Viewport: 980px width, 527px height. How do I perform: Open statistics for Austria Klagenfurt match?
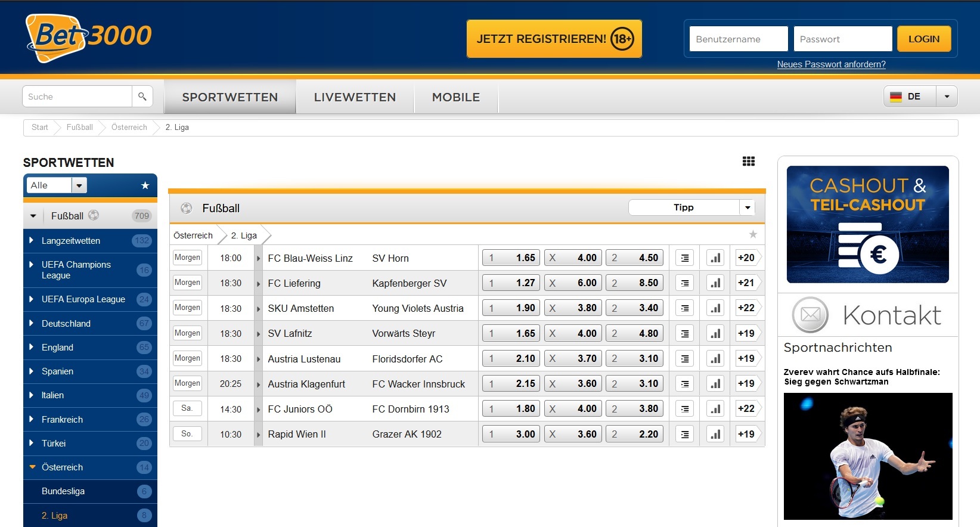715,384
